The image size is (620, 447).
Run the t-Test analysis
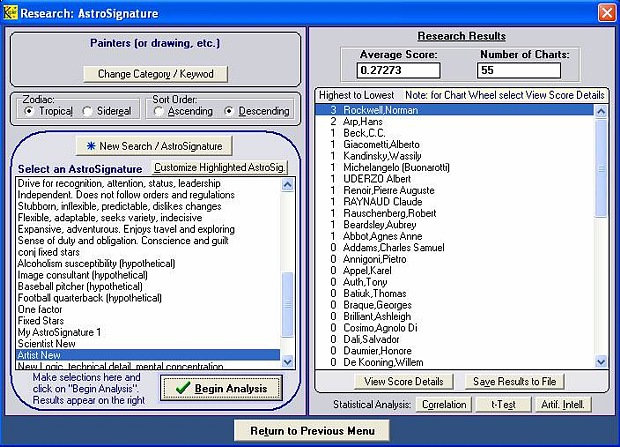(x=503, y=405)
